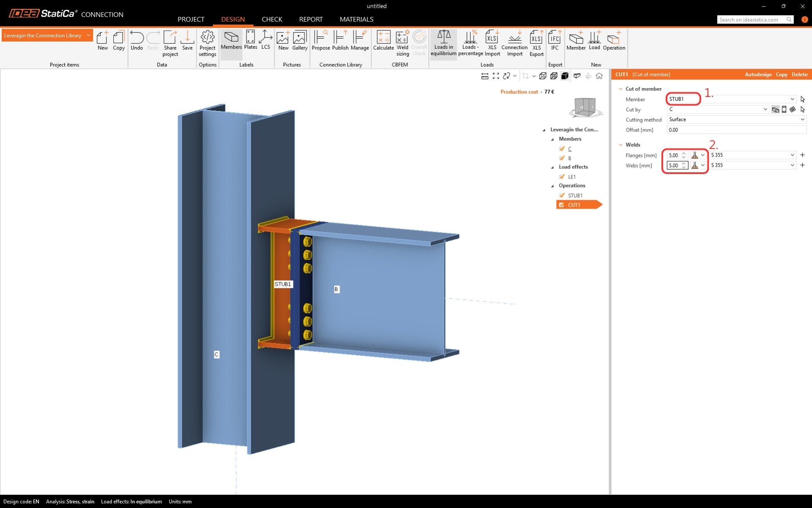
Task: Open Cutting method Surface dropdown
Action: click(736, 119)
